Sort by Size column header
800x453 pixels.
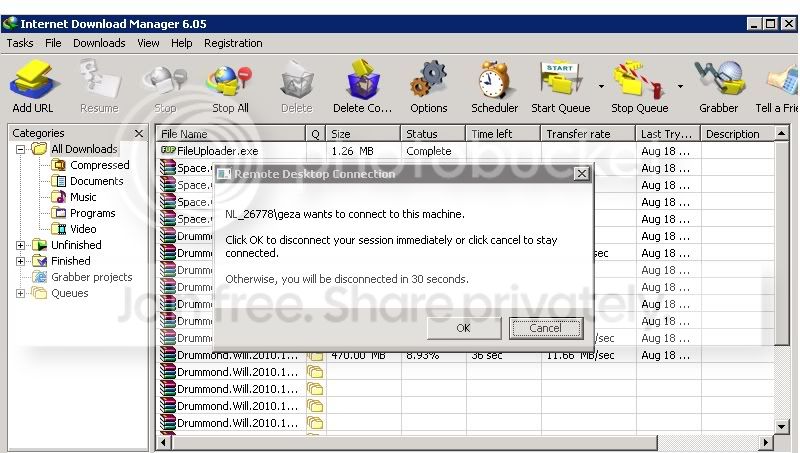point(363,134)
